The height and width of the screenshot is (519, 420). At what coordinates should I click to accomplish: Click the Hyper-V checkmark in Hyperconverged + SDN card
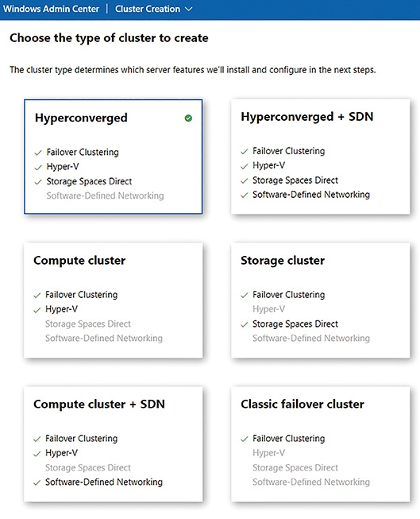244,166
